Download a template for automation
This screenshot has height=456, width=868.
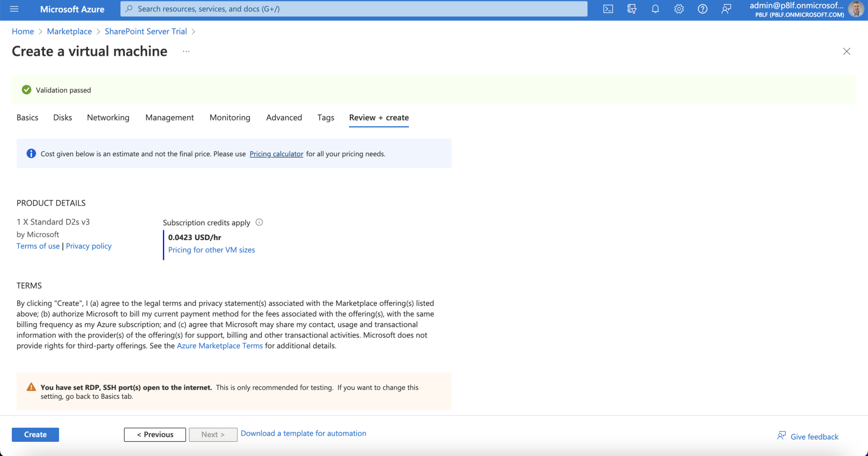[304, 433]
